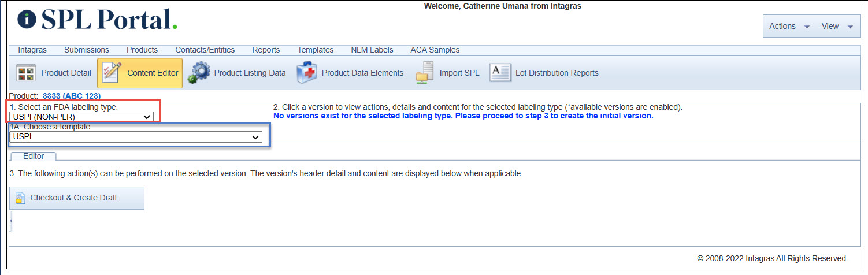Open the Products menu
Screen dimensions: 868x275
[142, 50]
